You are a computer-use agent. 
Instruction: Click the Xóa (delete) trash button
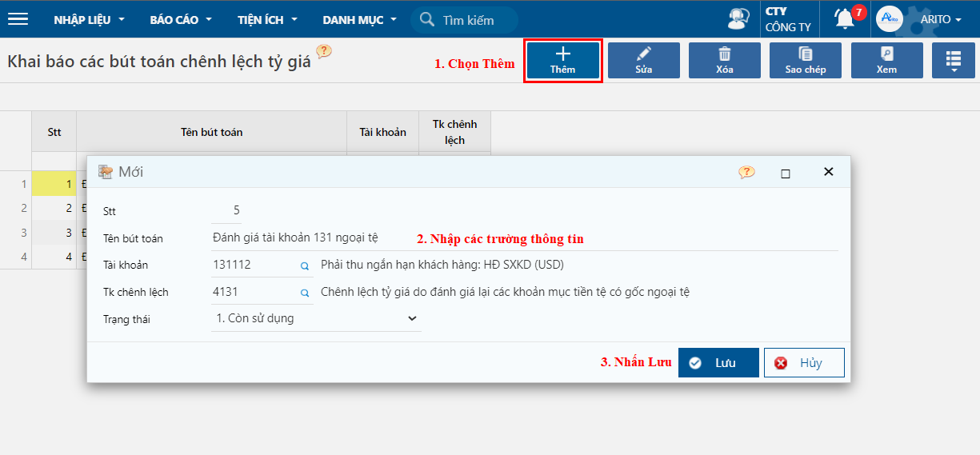pyautogui.click(x=724, y=60)
